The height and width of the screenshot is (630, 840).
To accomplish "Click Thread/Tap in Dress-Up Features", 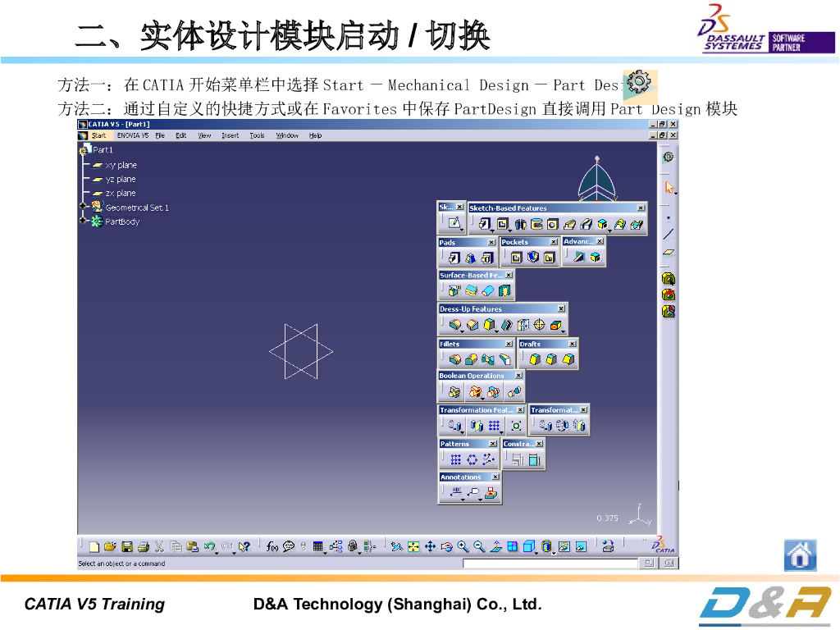I will [x=540, y=325].
